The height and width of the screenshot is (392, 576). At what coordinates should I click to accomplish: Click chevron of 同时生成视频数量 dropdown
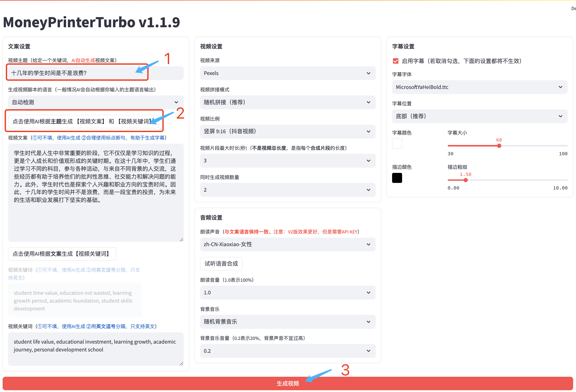coord(368,190)
